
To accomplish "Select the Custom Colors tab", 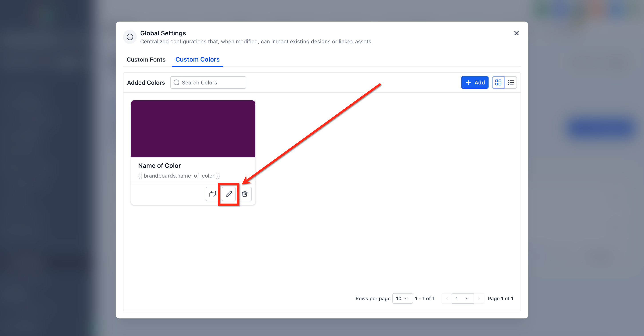I will 197,60.
